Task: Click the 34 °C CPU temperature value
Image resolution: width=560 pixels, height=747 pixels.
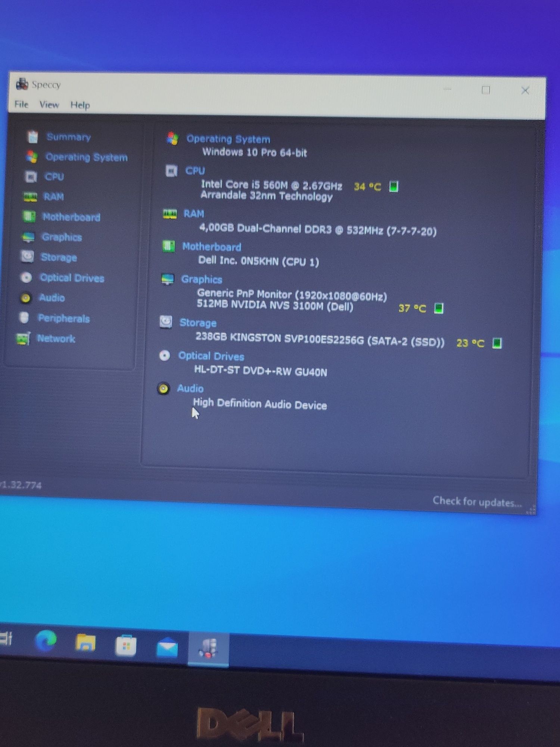Action: (367, 187)
